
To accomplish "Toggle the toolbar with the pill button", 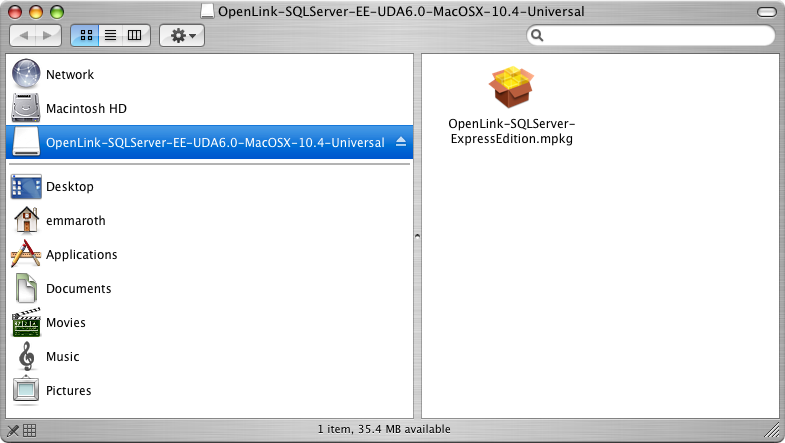I will [766, 12].
